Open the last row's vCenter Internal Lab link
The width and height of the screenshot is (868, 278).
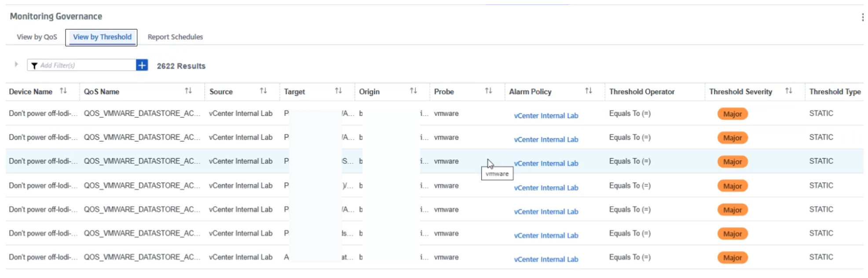546,259
